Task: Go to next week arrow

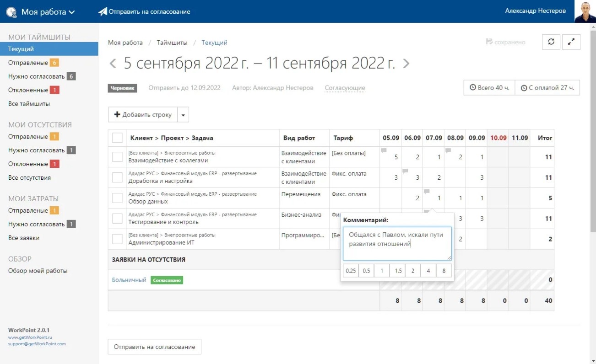Action: click(x=406, y=64)
